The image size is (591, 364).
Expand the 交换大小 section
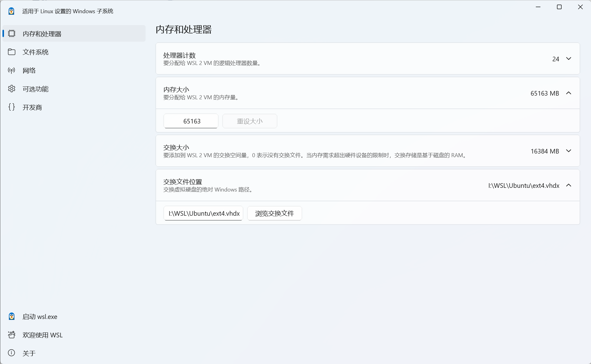tap(569, 151)
